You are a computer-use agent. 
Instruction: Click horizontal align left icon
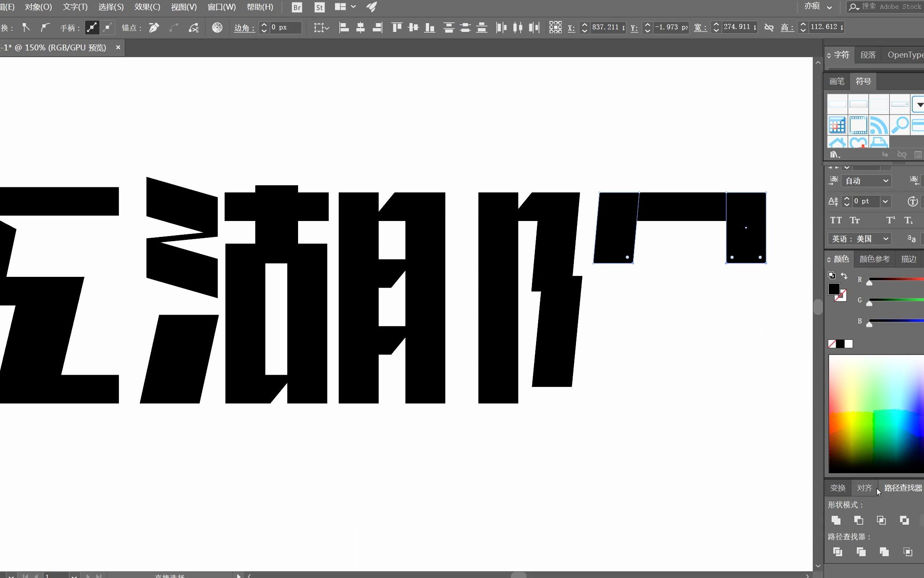pos(344,28)
